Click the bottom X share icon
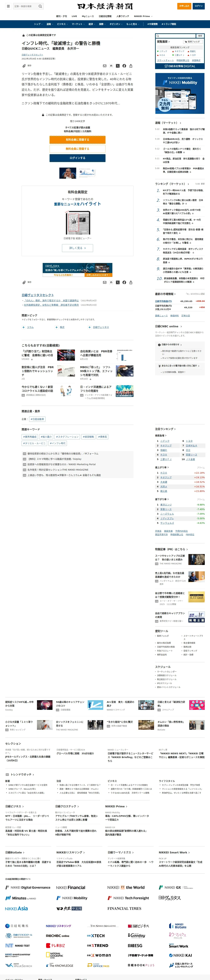 click(118, 282)
